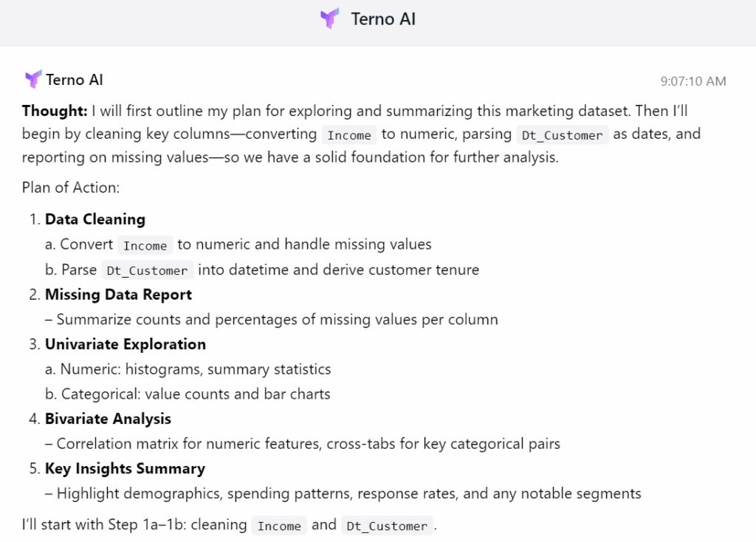The height and width of the screenshot is (542, 756).
Task: Click Dt_Customer code chip in Thought paragraph
Action: pyautogui.click(x=562, y=135)
